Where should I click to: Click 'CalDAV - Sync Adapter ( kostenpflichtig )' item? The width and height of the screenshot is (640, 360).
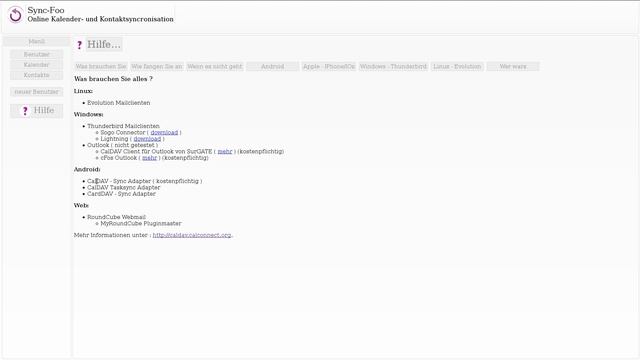coord(144,181)
